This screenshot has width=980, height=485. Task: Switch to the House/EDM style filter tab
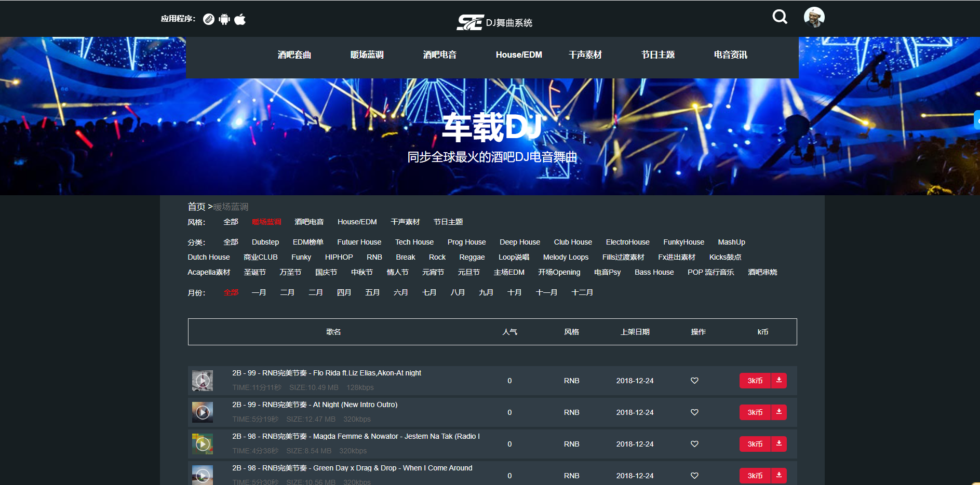click(357, 222)
